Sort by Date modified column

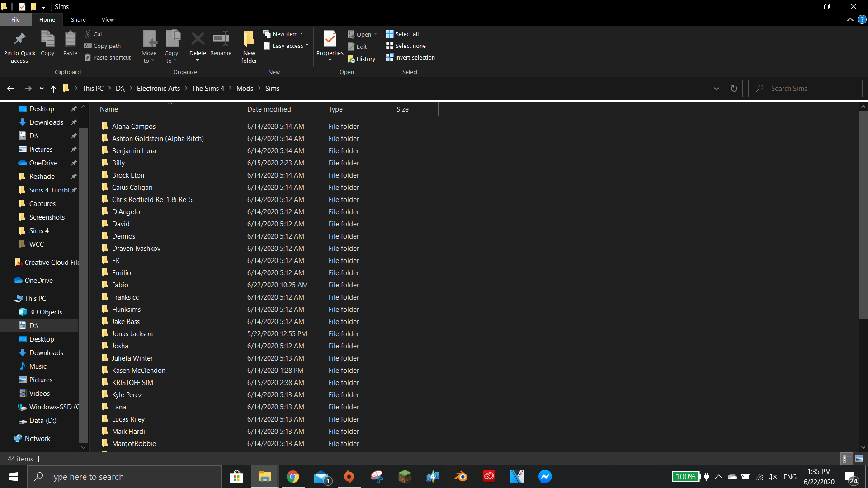(284, 109)
